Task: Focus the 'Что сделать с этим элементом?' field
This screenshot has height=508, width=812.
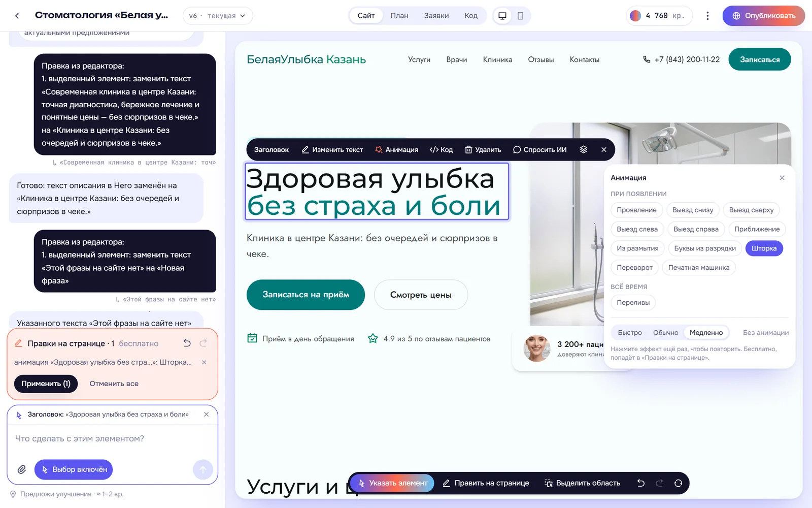Action: (x=112, y=439)
